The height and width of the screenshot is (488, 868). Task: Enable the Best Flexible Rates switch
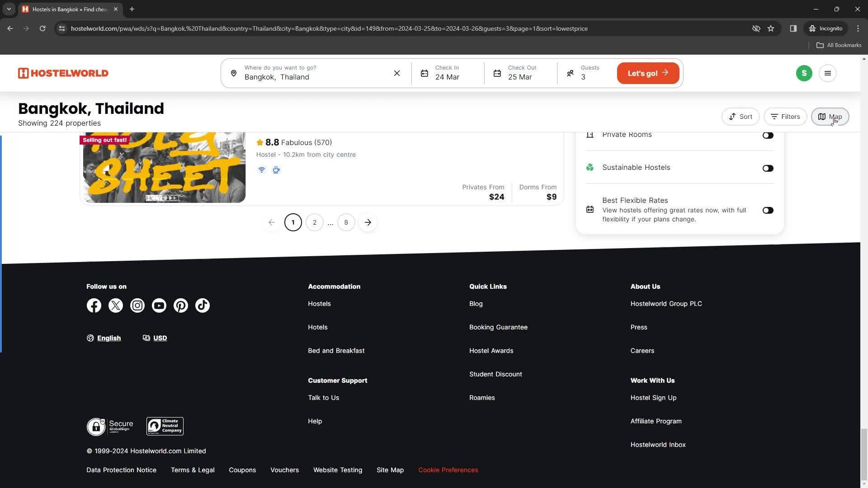768,211
